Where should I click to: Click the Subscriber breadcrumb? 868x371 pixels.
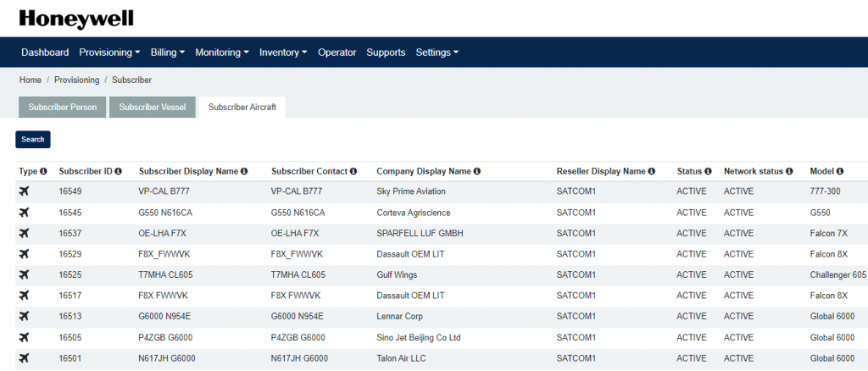tap(131, 80)
